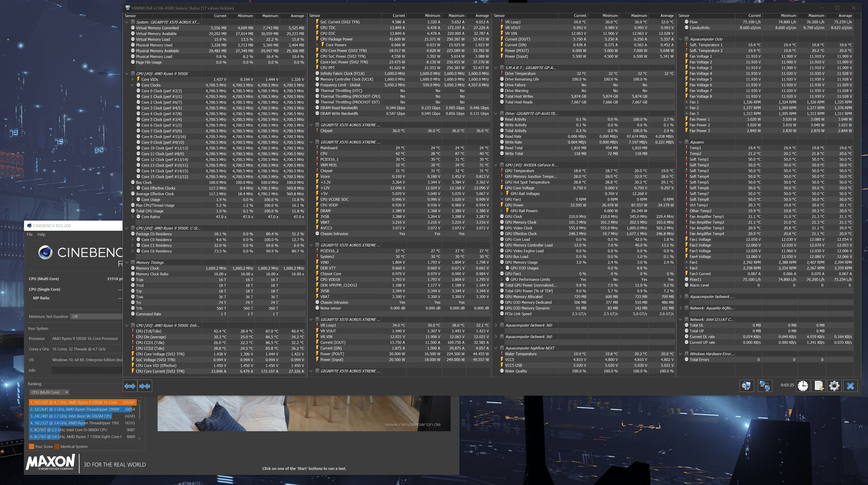Viewport: 868px width, 485px height.
Task: Click the Cinebench render preview image
Action: tap(304, 413)
